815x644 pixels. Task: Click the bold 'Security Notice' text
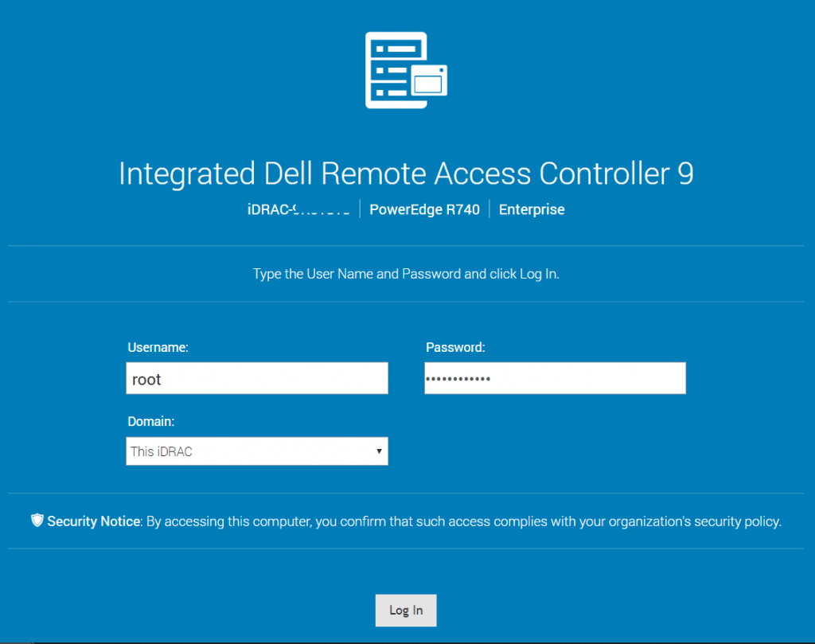[x=93, y=522]
